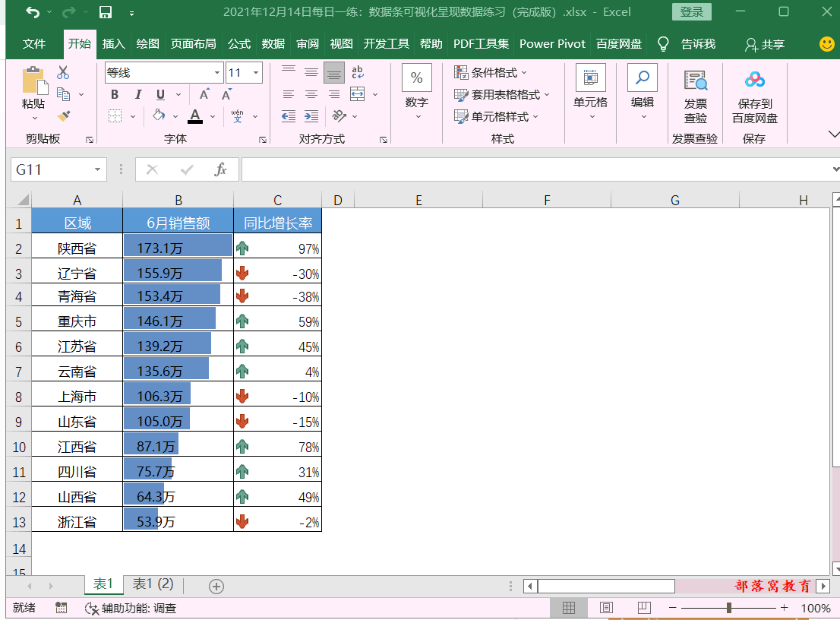Toggle Italic formatting
Image resolution: width=840 pixels, height=620 pixels.
tap(137, 94)
